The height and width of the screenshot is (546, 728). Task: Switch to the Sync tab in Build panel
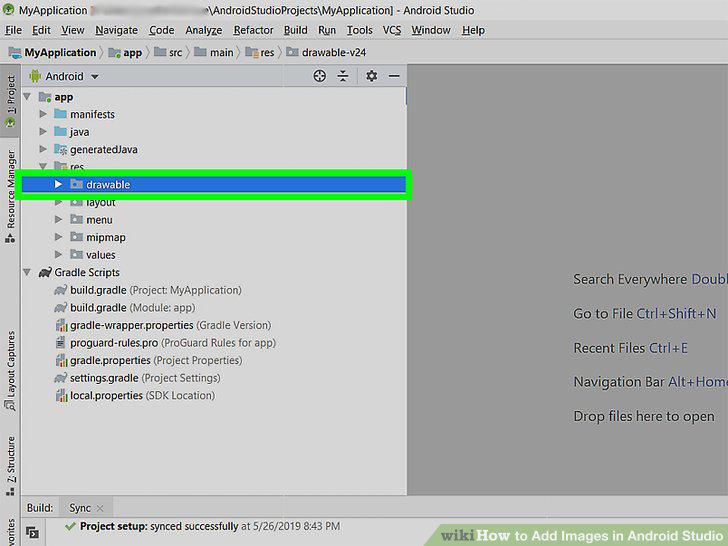(80, 508)
